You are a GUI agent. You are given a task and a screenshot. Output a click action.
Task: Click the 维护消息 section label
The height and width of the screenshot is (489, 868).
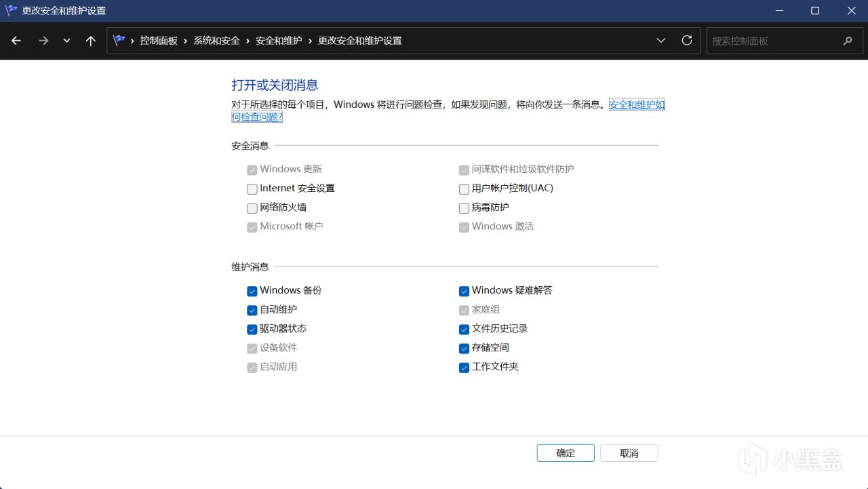[x=250, y=267]
